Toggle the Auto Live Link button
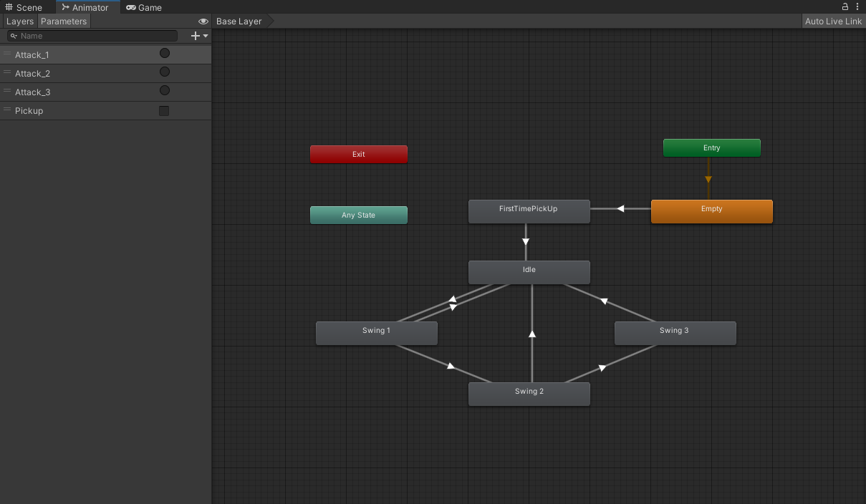The height and width of the screenshot is (504, 866). [833, 21]
